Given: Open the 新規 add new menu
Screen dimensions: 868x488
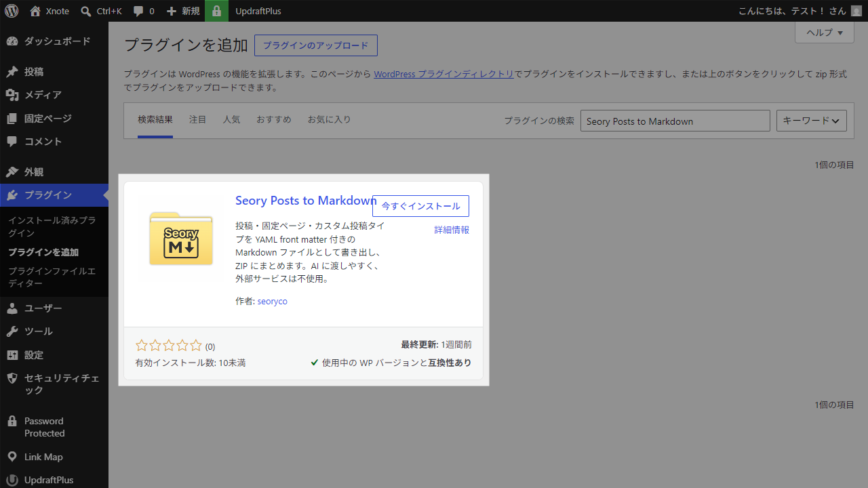Looking at the screenshot, I should point(183,11).
